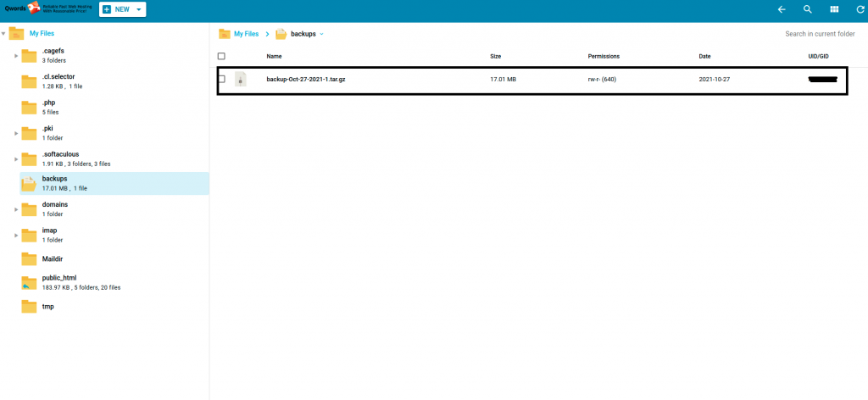Refresh the file list
This screenshot has height=400, width=868.
tap(860, 9)
